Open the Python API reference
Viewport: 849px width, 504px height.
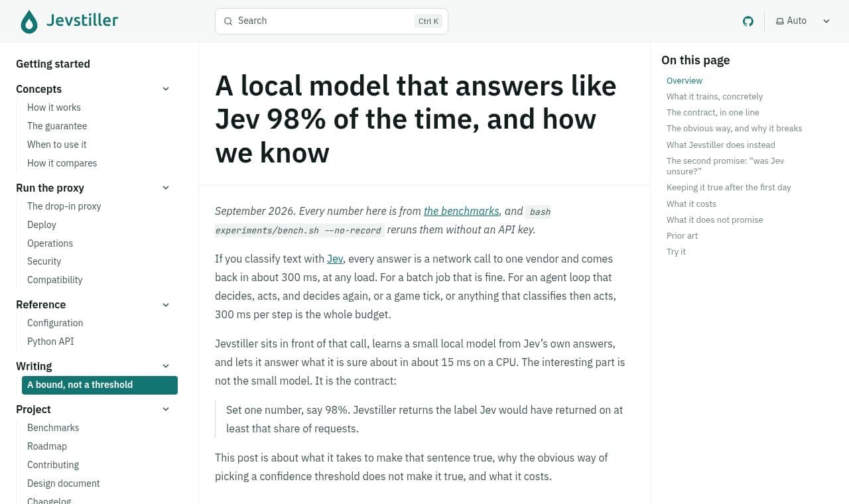[x=50, y=342]
